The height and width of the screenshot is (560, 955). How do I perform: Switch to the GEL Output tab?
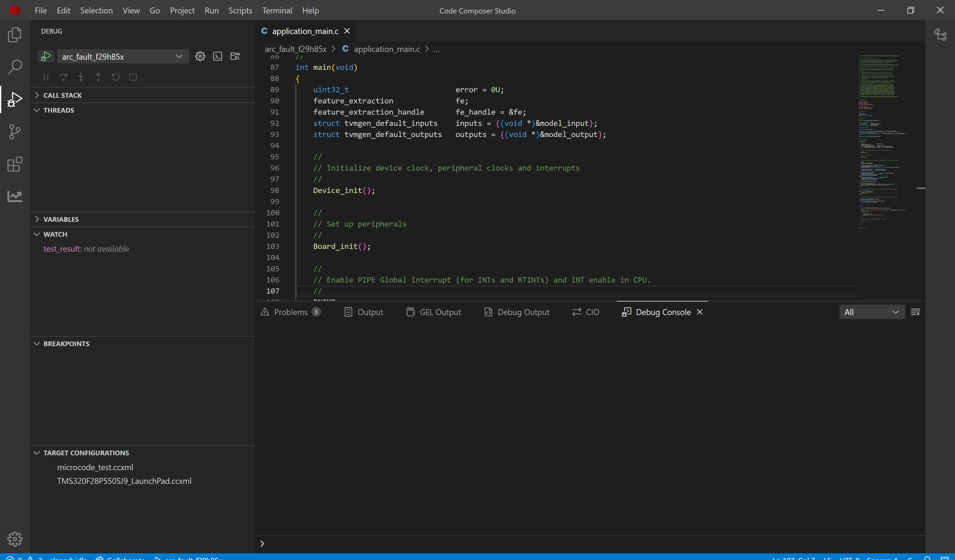434,312
